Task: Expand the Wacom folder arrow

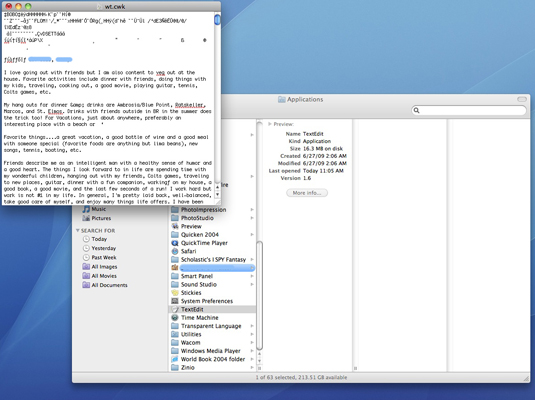Action: (252, 342)
